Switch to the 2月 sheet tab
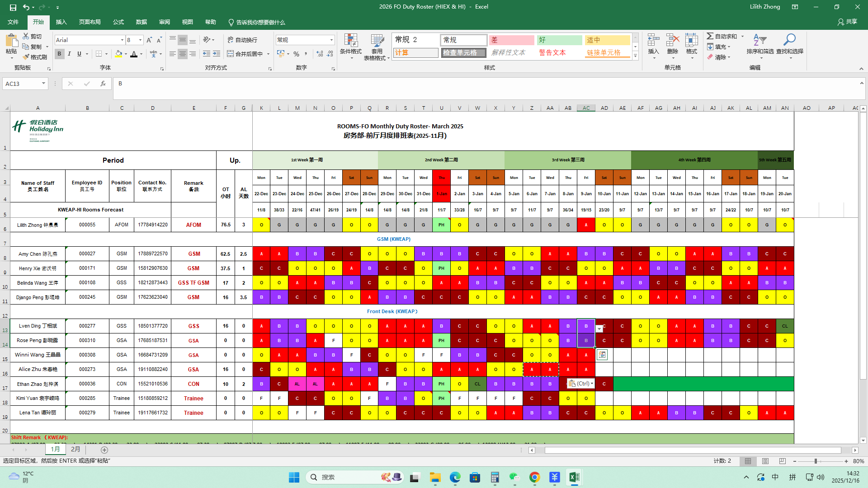The width and height of the screenshot is (868, 488). 75,450
